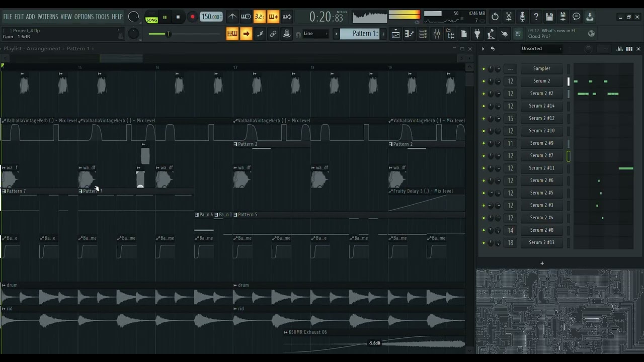Show the Channel rack view icon
This screenshot has width=644, height=362.
click(x=423, y=34)
